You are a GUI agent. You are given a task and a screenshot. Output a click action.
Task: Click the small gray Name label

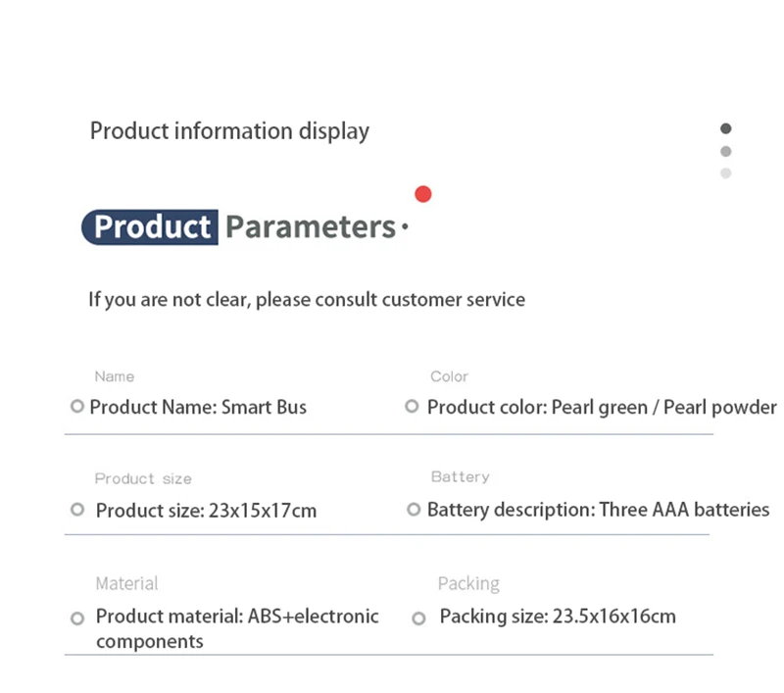pyautogui.click(x=115, y=376)
